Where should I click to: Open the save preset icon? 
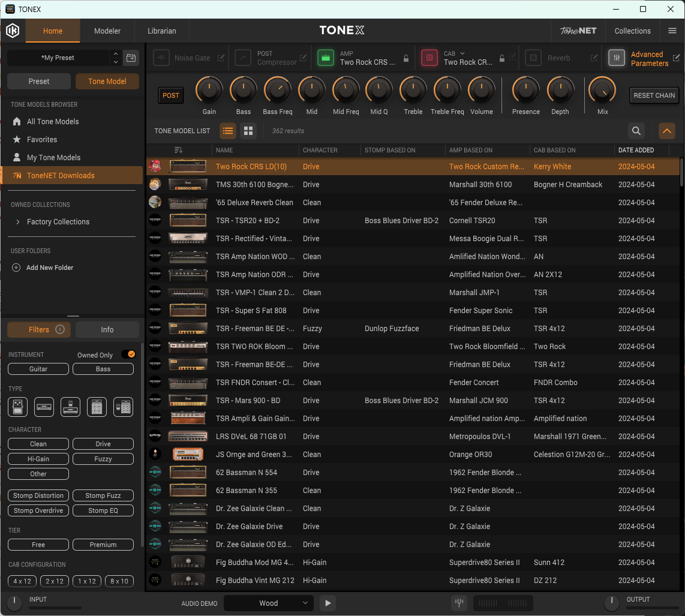click(x=131, y=58)
